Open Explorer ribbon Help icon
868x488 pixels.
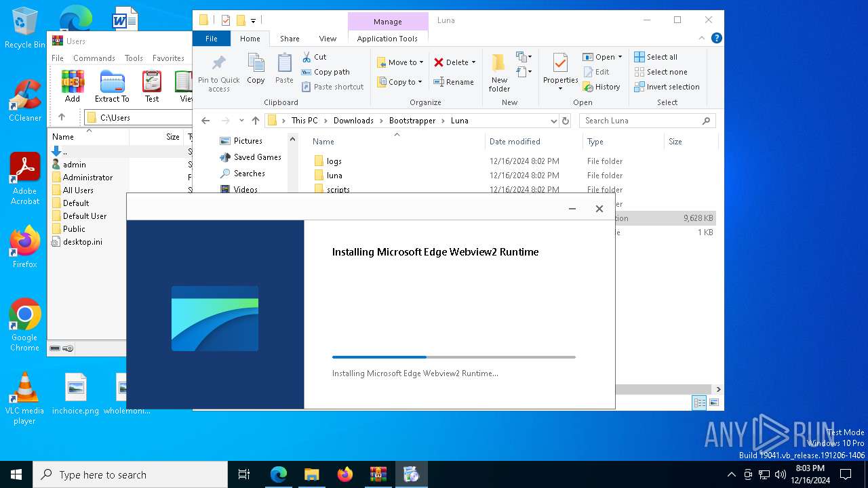click(x=716, y=39)
